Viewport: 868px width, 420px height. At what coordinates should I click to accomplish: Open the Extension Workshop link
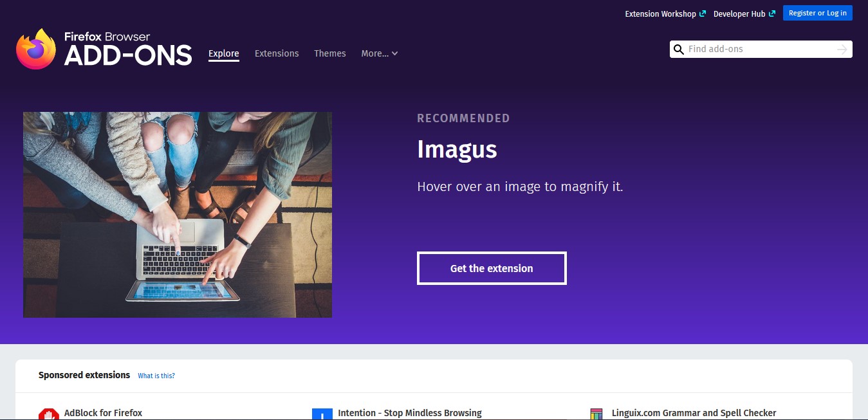(665, 14)
